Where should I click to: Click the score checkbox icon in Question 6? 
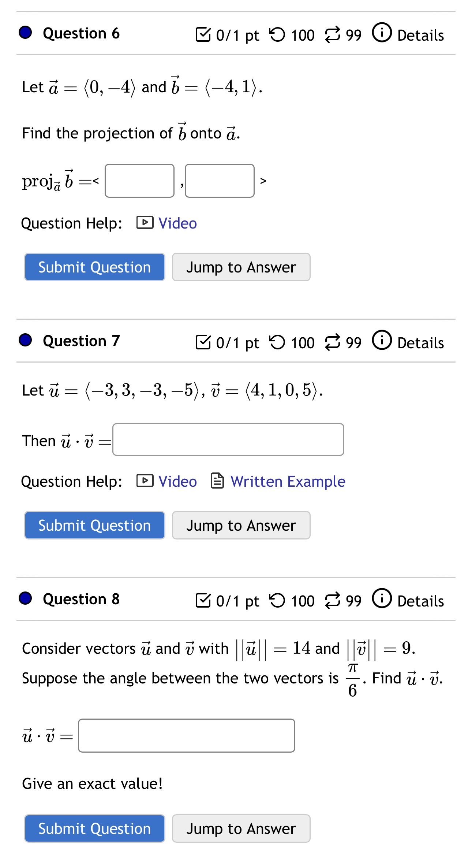click(203, 34)
